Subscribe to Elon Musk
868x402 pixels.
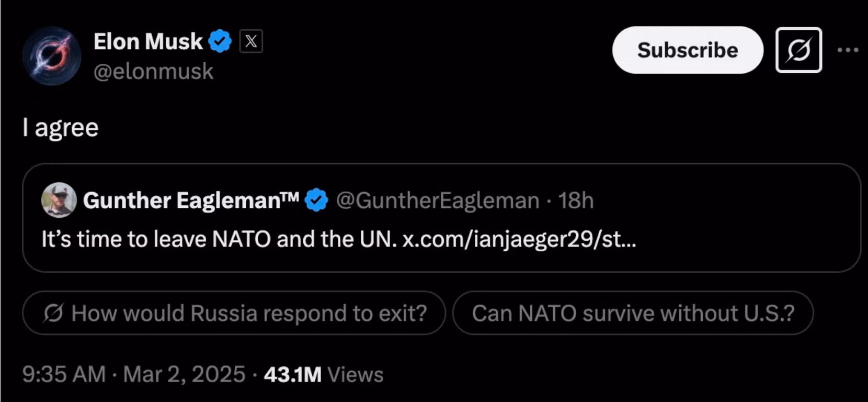pos(688,50)
